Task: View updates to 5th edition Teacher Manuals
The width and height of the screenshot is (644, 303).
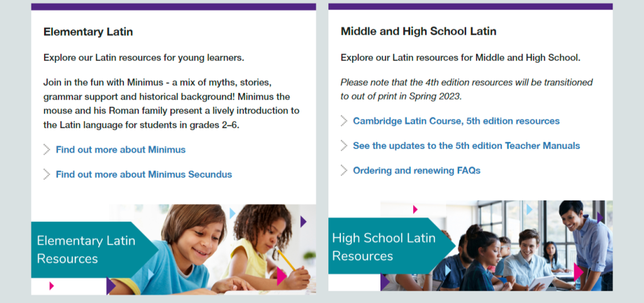Action: 467,145
